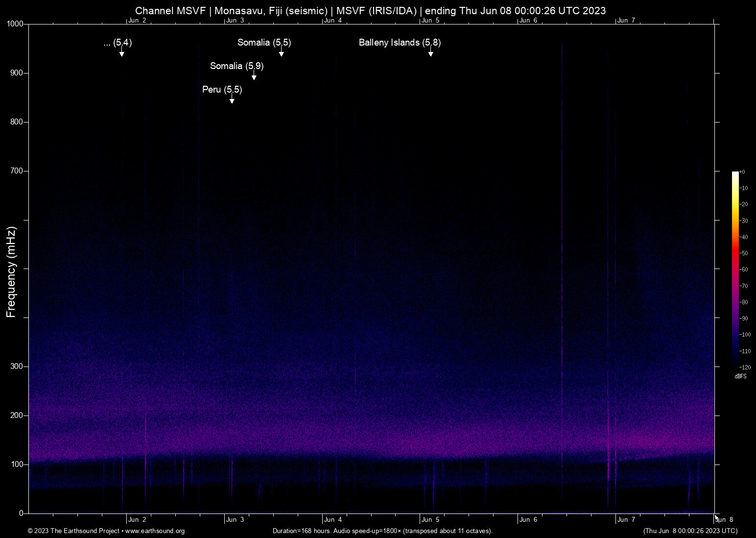Select the Jun 7 label on top axis
756x538 pixels.
(x=625, y=21)
